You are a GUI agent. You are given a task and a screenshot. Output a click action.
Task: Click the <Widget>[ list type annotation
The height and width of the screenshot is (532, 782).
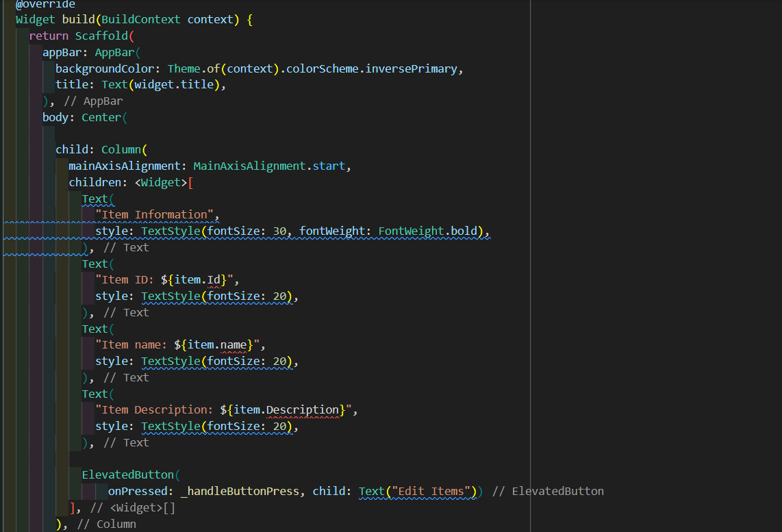[164, 181]
